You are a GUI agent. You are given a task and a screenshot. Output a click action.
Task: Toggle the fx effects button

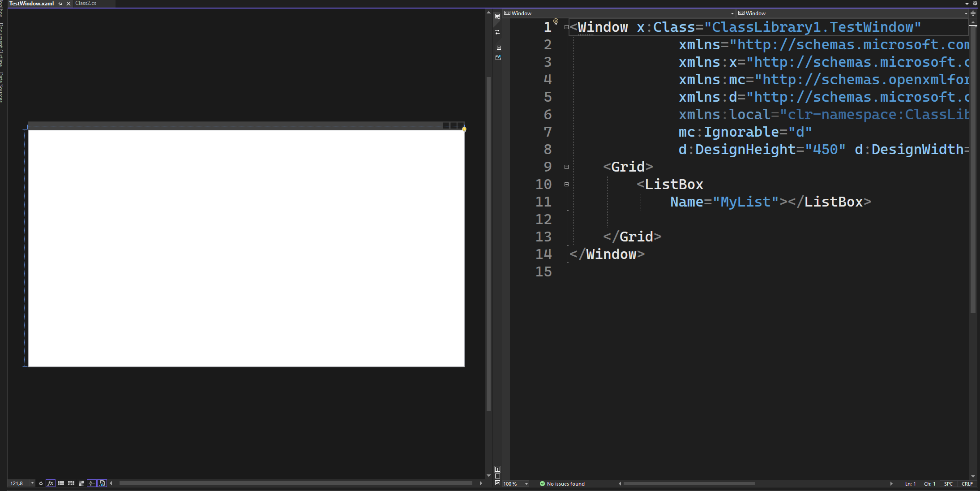coord(51,483)
